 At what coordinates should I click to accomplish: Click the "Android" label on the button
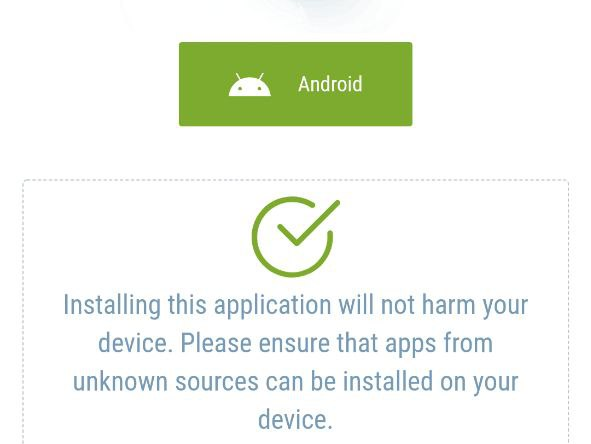pyautogui.click(x=330, y=84)
